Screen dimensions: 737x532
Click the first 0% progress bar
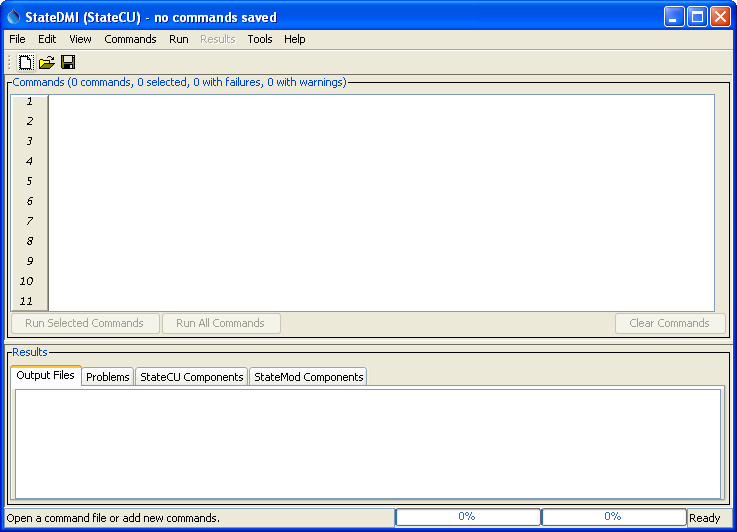pyautogui.click(x=467, y=516)
